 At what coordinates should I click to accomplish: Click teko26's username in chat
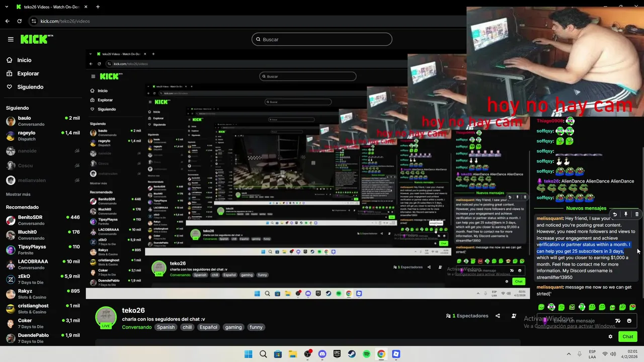(x=551, y=181)
